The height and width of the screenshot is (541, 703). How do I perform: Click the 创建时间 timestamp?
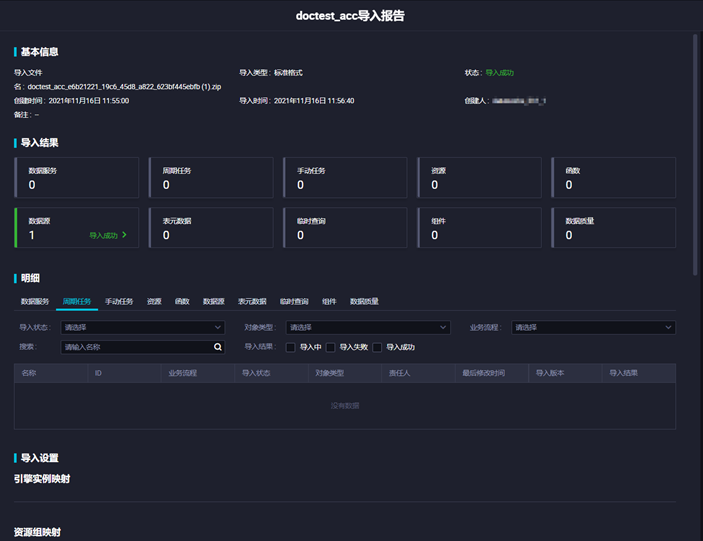tap(89, 101)
